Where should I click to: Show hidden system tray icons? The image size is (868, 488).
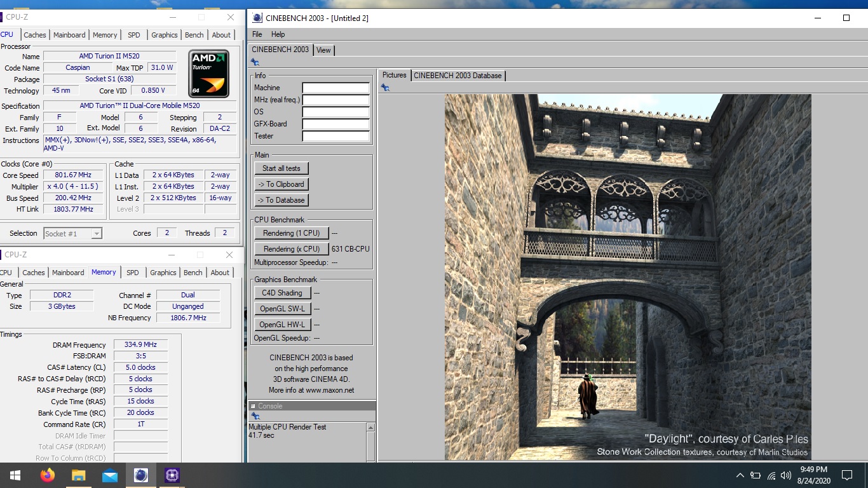[x=740, y=475]
